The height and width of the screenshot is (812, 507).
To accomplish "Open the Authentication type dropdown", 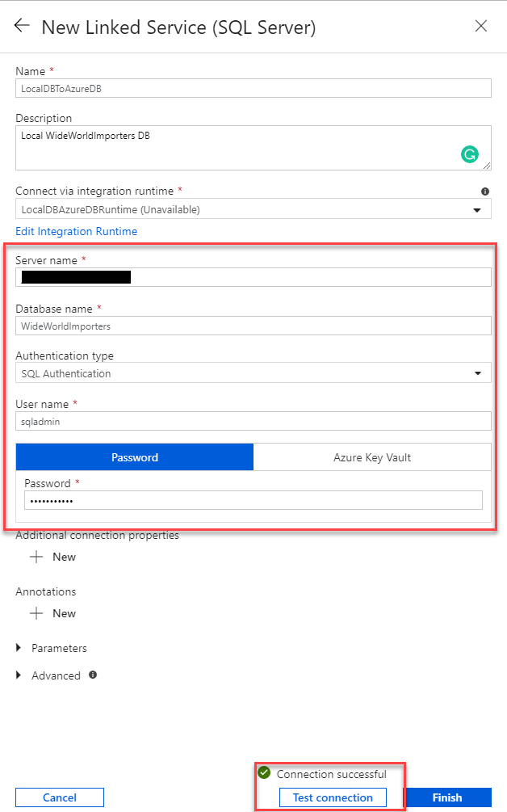I will pos(253,373).
